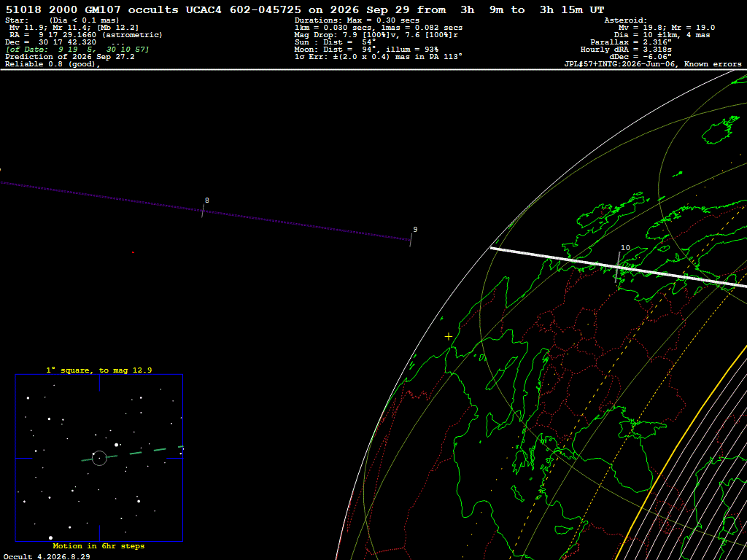Click the purple dotted path line

pos(205,211)
